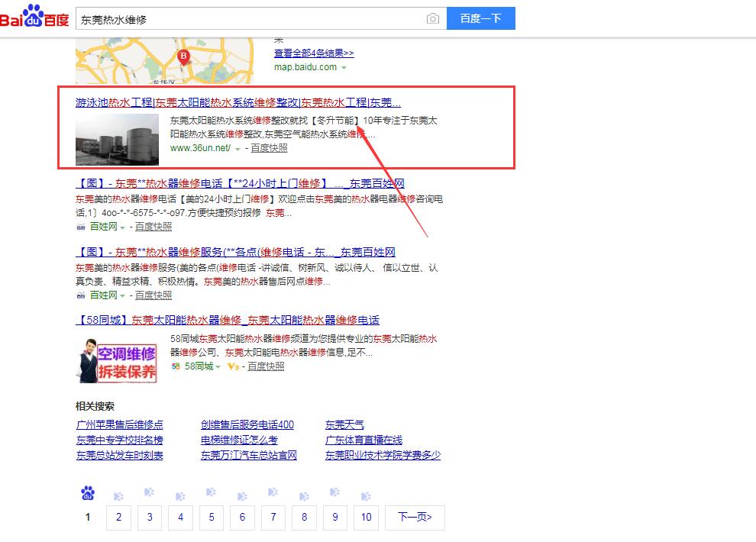Go to results page 2
The height and width of the screenshot is (542, 756).
coord(118,517)
